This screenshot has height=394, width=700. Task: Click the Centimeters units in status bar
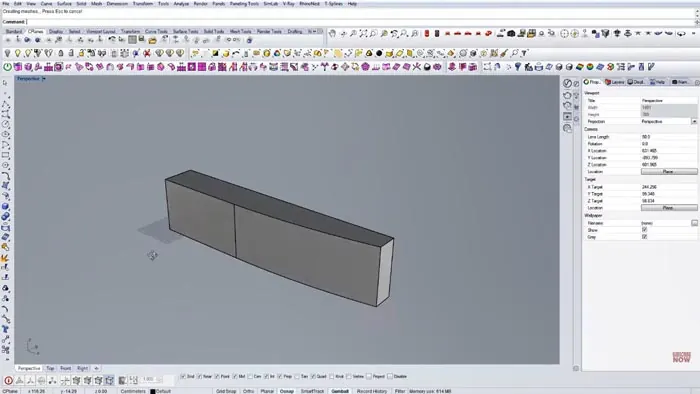pyautogui.click(x=133, y=391)
